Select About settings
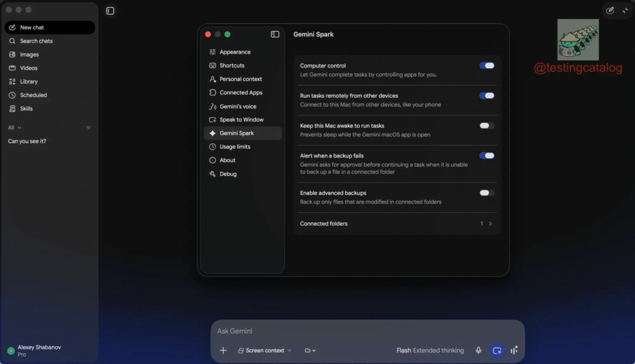 242,161
